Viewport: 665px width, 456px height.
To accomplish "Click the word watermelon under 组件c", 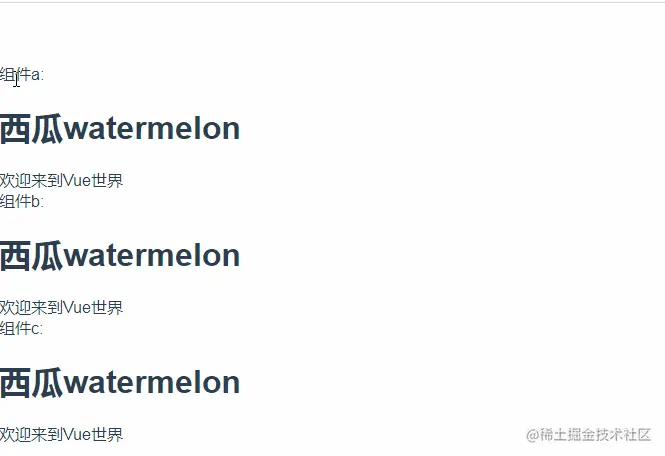I will click(x=151, y=382).
